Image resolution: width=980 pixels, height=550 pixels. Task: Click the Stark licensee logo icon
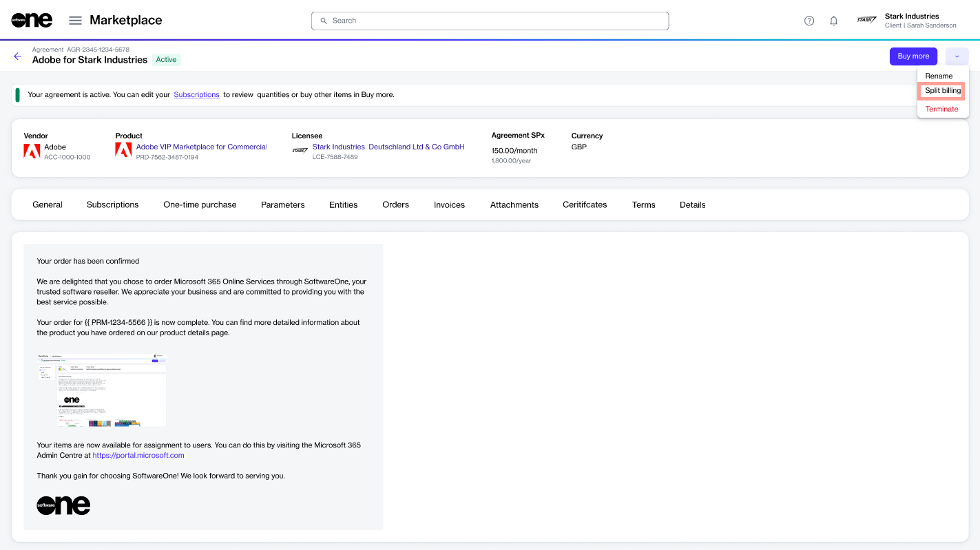click(300, 150)
